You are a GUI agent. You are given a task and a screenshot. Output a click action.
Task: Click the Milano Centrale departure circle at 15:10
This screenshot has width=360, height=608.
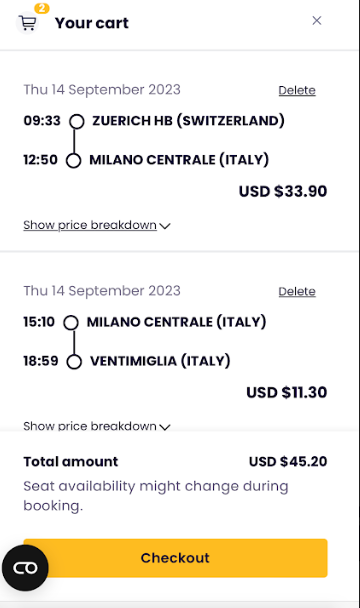point(71,323)
